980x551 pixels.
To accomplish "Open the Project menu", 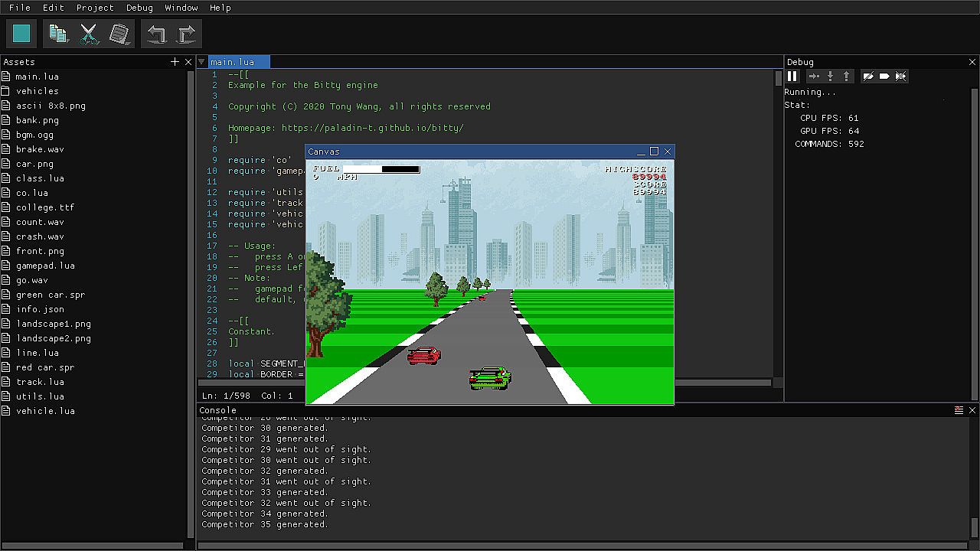I will (95, 8).
